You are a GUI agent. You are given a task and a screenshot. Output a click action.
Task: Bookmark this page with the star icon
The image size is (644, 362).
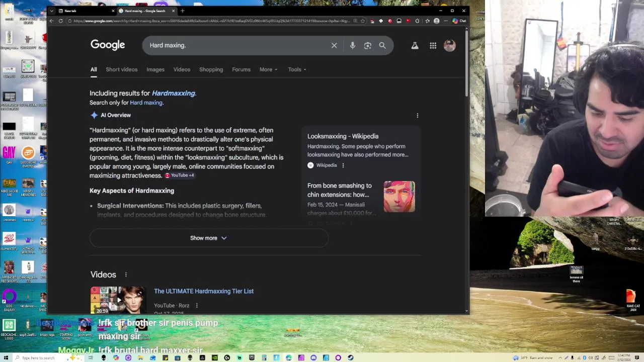[x=363, y=21]
